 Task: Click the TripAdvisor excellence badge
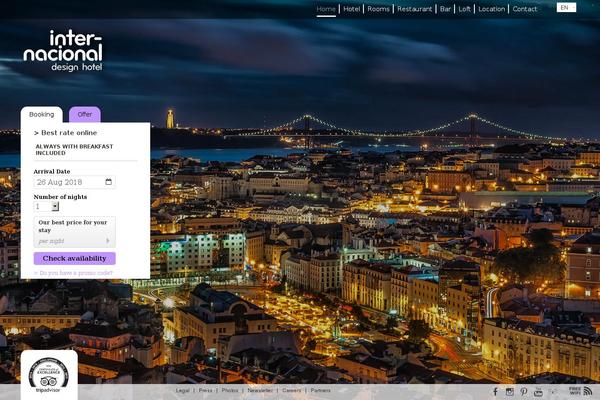49,375
